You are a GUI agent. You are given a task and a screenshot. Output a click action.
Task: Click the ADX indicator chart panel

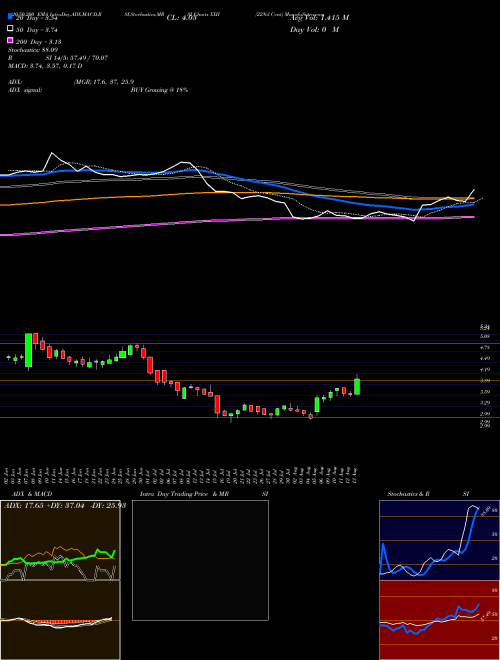click(60, 540)
